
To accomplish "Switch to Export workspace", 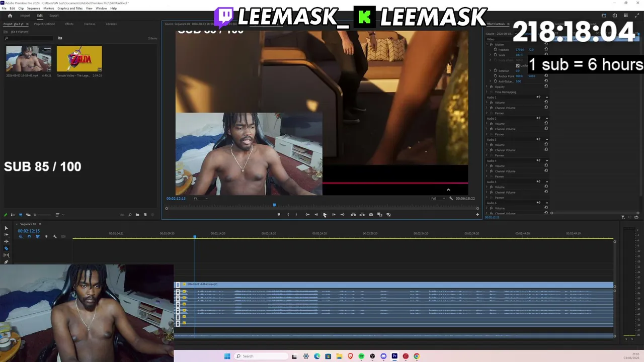I will pyautogui.click(x=54, y=16).
